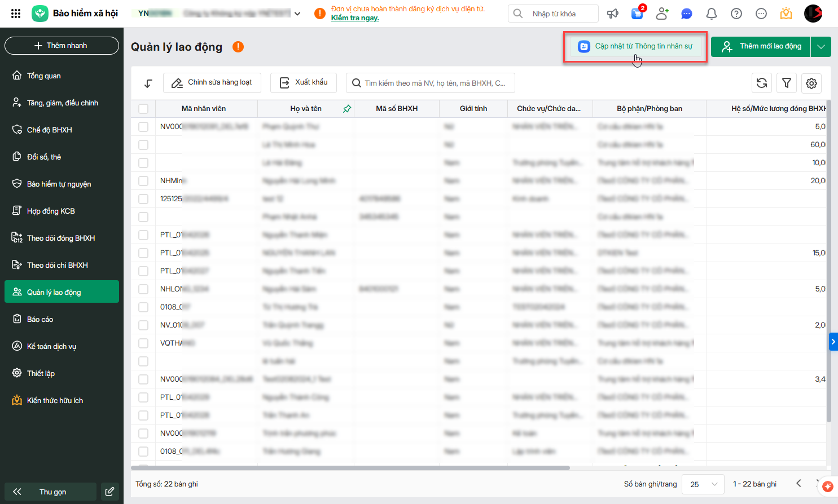Click the Kiểm tra ngay link
The width and height of the screenshot is (838, 504).
(x=355, y=18)
